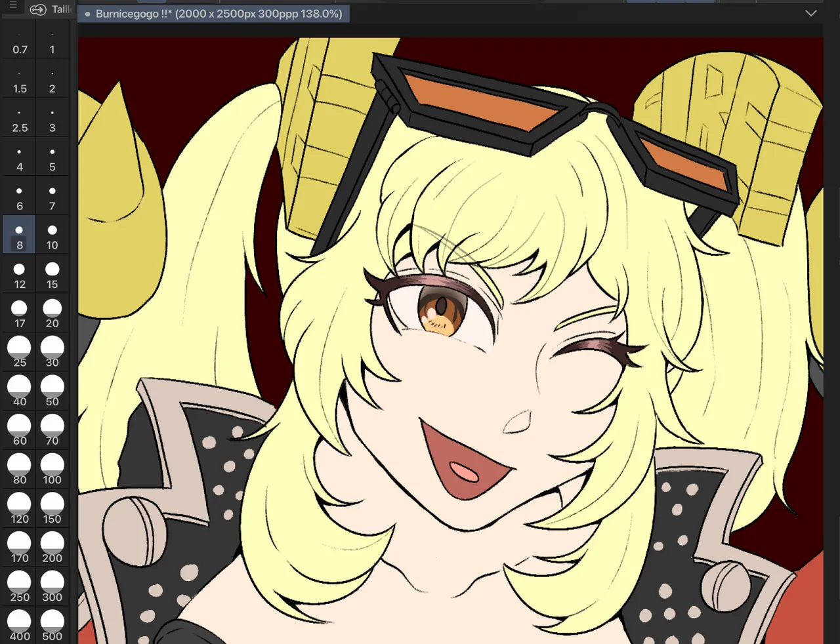
Task: Choose brush size 1.5
Action: (x=20, y=82)
